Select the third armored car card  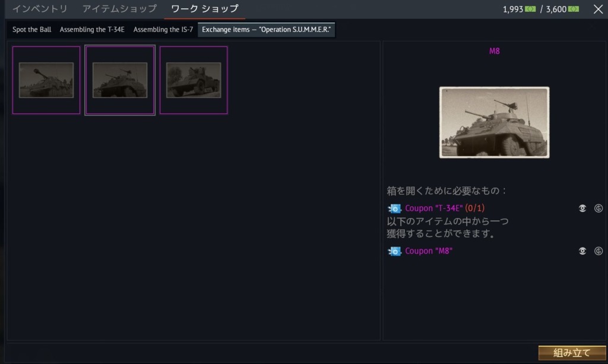pyautogui.click(x=194, y=80)
